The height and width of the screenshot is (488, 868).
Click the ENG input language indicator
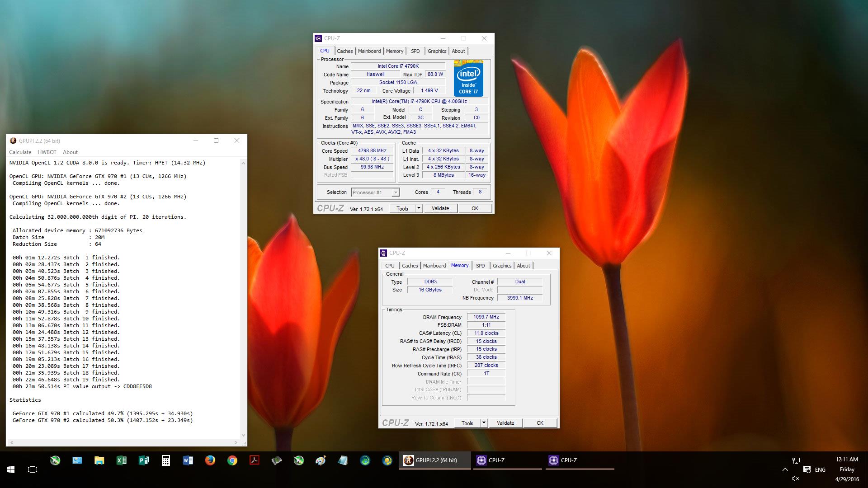pos(820,469)
